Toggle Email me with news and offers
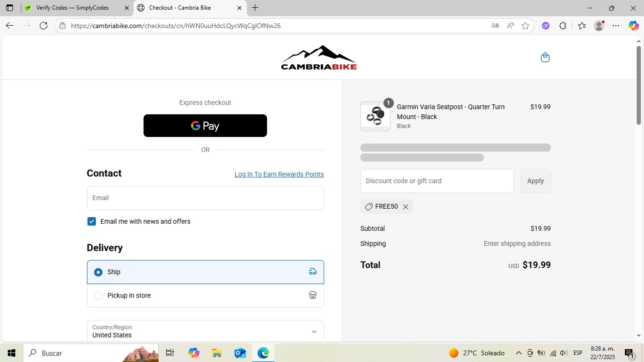This screenshot has width=644, height=362. point(91,222)
